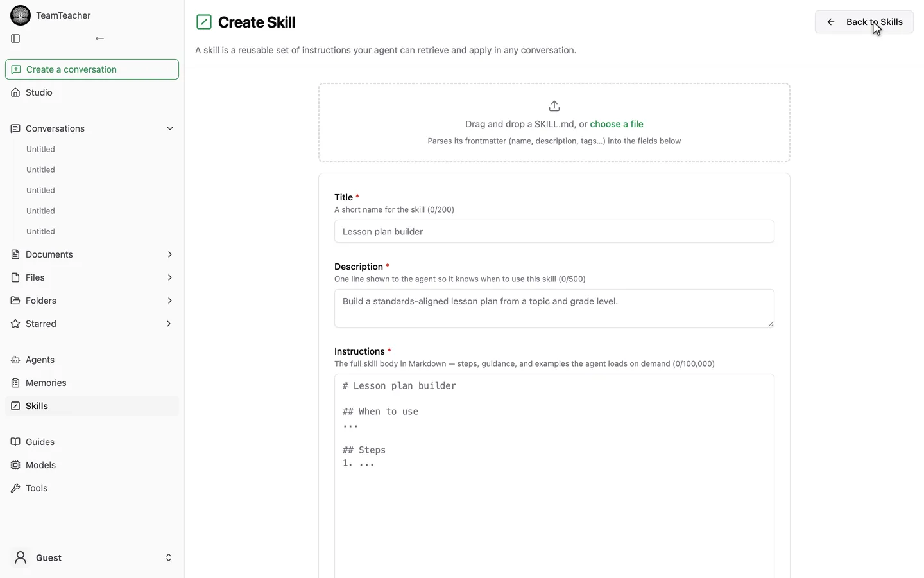Click the Agents robot icon
Image resolution: width=924 pixels, height=578 pixels.
coord(15,360)
